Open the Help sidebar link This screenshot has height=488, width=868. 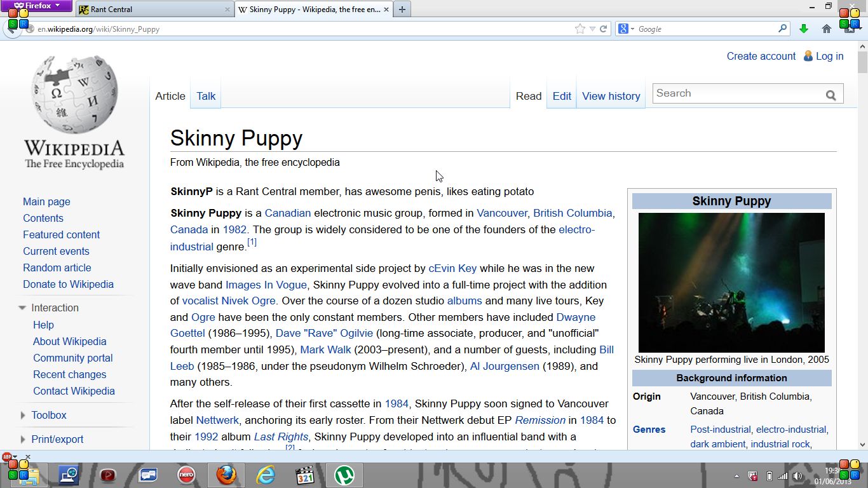(x=43, y=325)
